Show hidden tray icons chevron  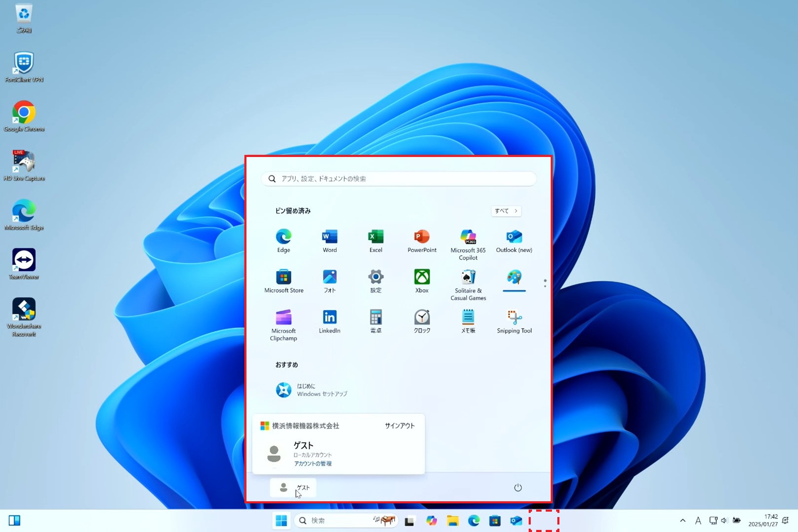point(682,520)
